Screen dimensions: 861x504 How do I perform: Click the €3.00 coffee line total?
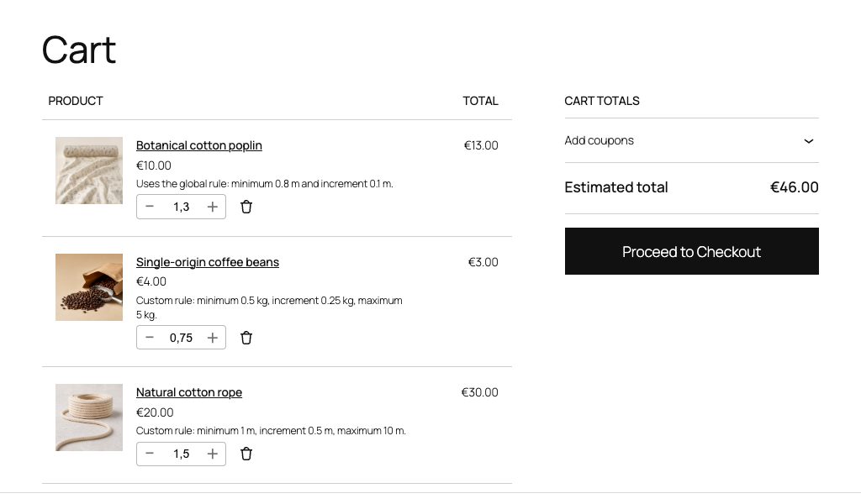483,262
